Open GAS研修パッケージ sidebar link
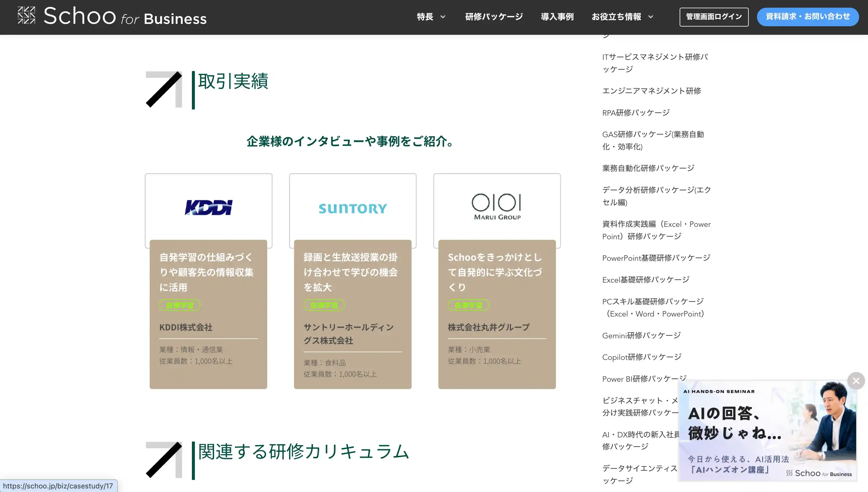Image resolution: width=868 pixels, height=492 pixels. [x=653, y=140]
